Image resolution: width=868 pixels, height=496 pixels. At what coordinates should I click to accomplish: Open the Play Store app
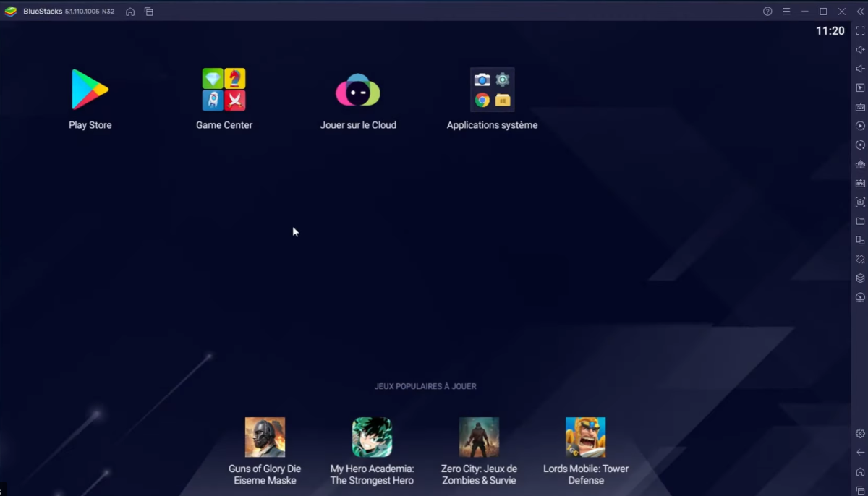click(x=90, y=90)
